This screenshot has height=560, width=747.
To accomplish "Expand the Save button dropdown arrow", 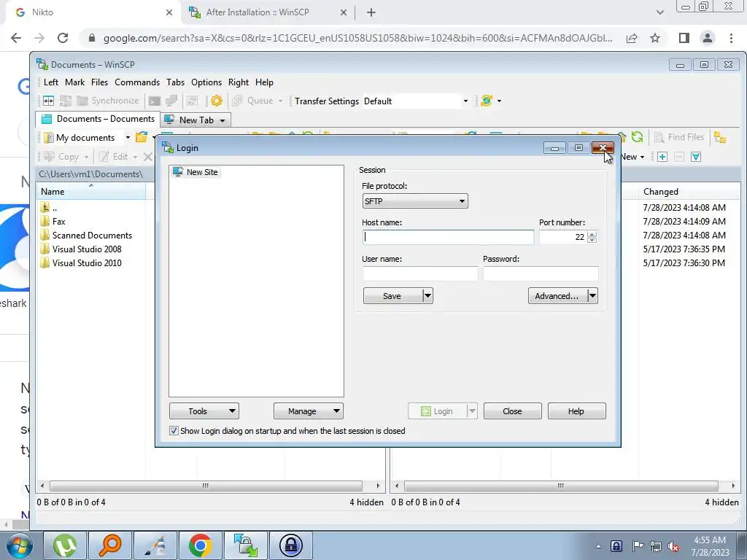I will [427, 296].
